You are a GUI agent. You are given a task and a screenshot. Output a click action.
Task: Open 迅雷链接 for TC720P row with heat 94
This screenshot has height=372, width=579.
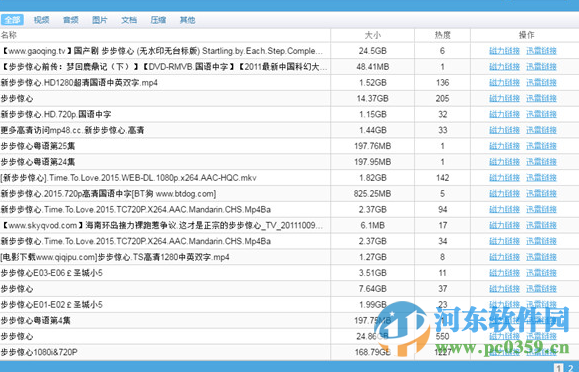click(x=541, y=210)
